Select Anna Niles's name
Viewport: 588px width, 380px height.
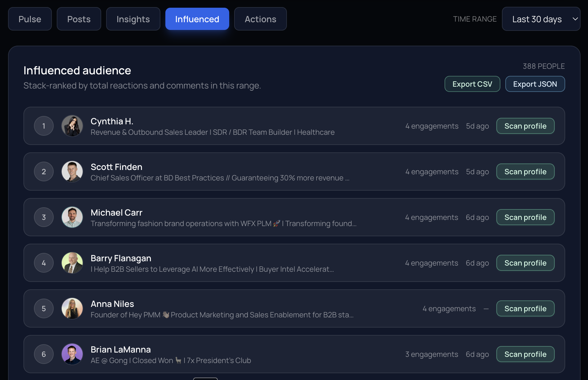tap(112, 304)
